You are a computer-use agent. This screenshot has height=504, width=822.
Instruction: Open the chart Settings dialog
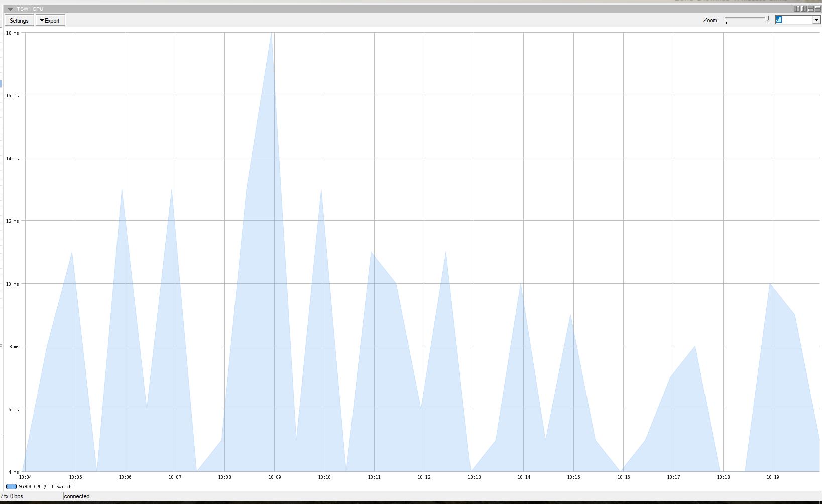coord(19,20)
